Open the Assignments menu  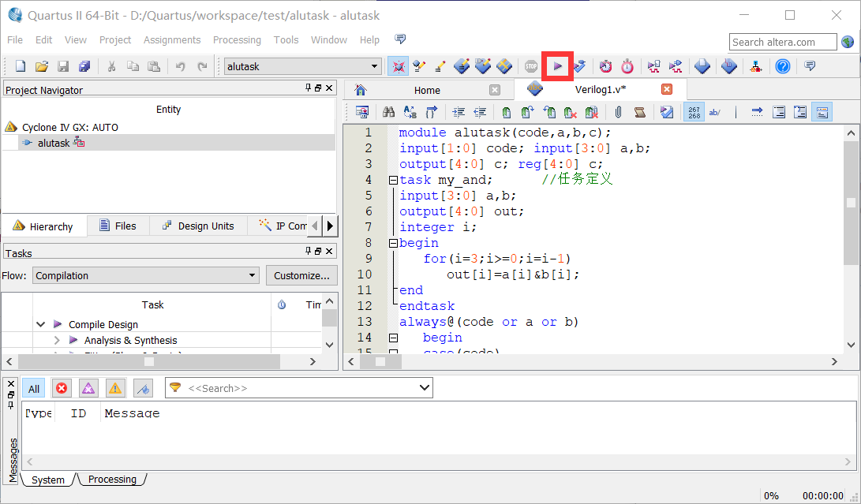[172, 40]
